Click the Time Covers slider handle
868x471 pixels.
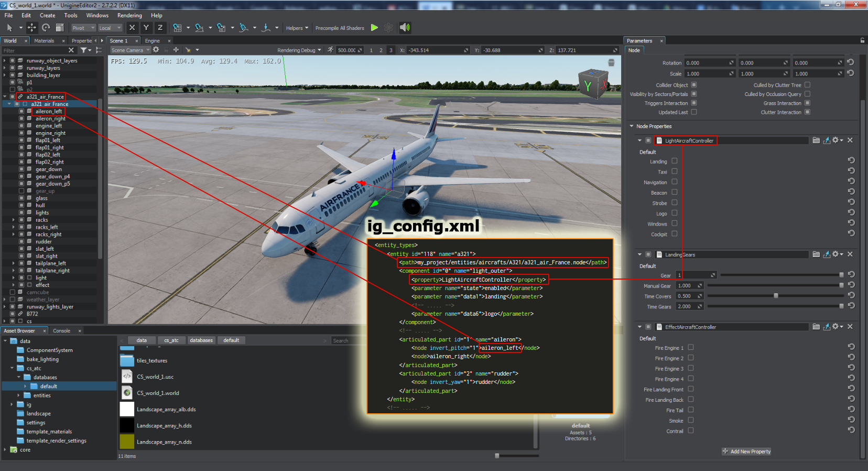tap(776, 296)
